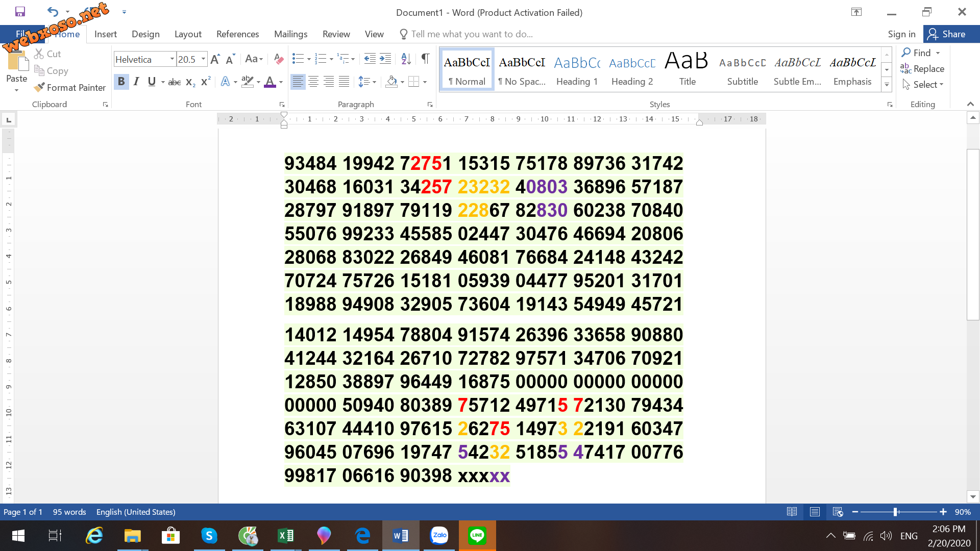The width and height of the screenshot is (980, 551).
Task: Toggle Show/Hide paragraph marks
Action: (x=425, y=59)
